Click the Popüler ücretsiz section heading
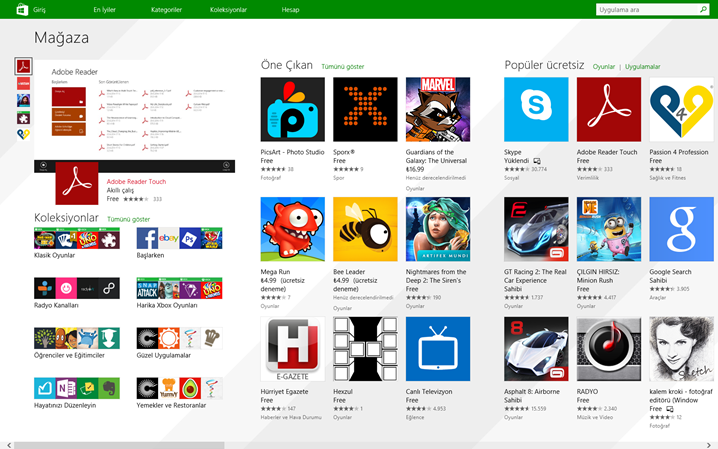This screenshot has height=449, width=718. click(x=544, y=65)
